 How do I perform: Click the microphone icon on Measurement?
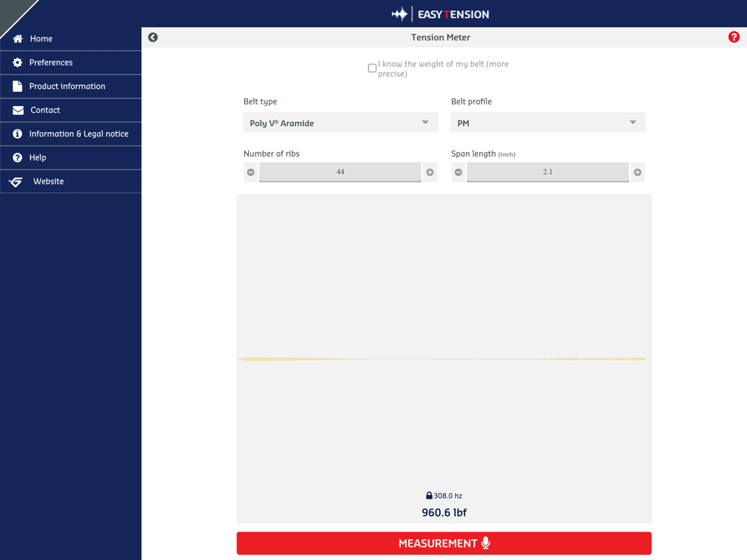click(x=486, y=543)
